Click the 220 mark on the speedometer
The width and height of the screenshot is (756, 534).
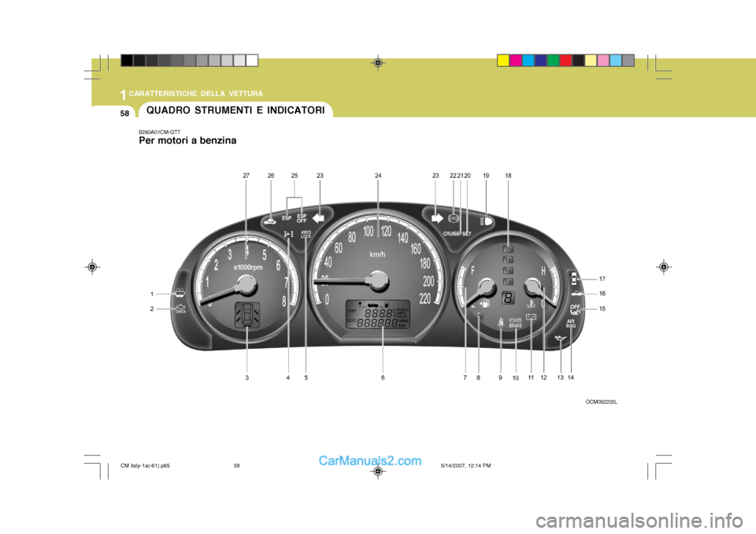[424, 299]
